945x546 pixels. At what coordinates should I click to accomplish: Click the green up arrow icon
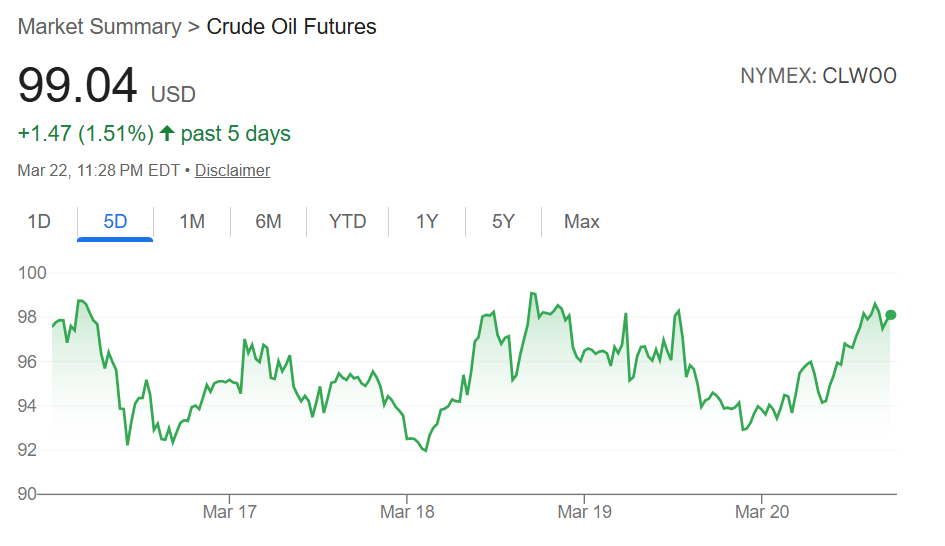point(167,133)
